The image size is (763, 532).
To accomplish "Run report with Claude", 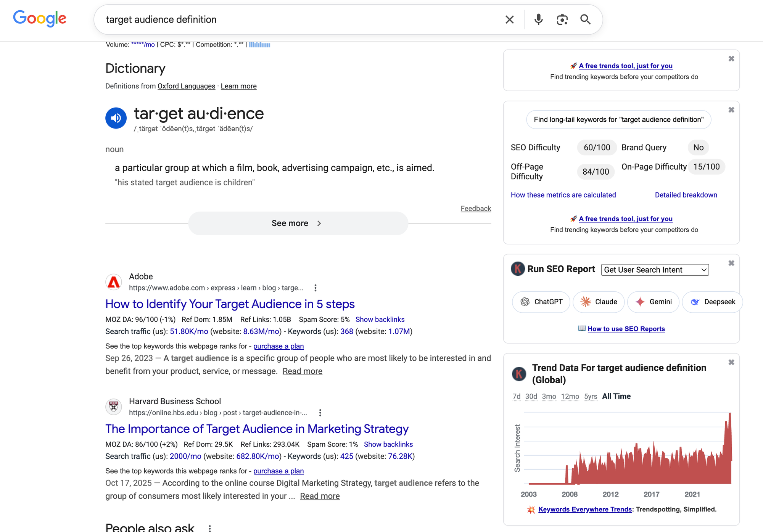I will point(598,302).
